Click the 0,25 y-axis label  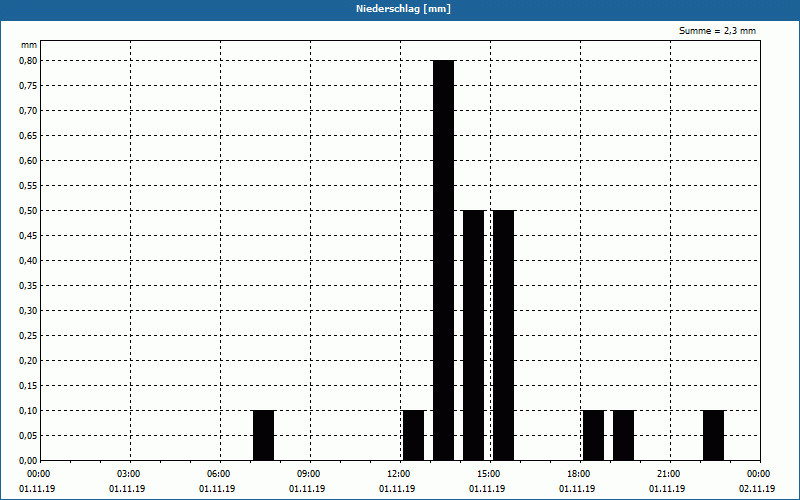pos(28,336)
